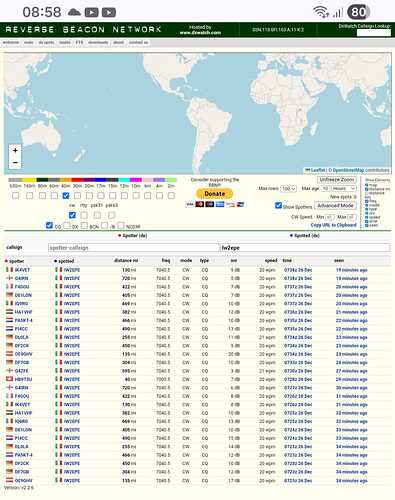395x500 pixels.
Task: Sort table by distance mi column
Action: (126, 260)
